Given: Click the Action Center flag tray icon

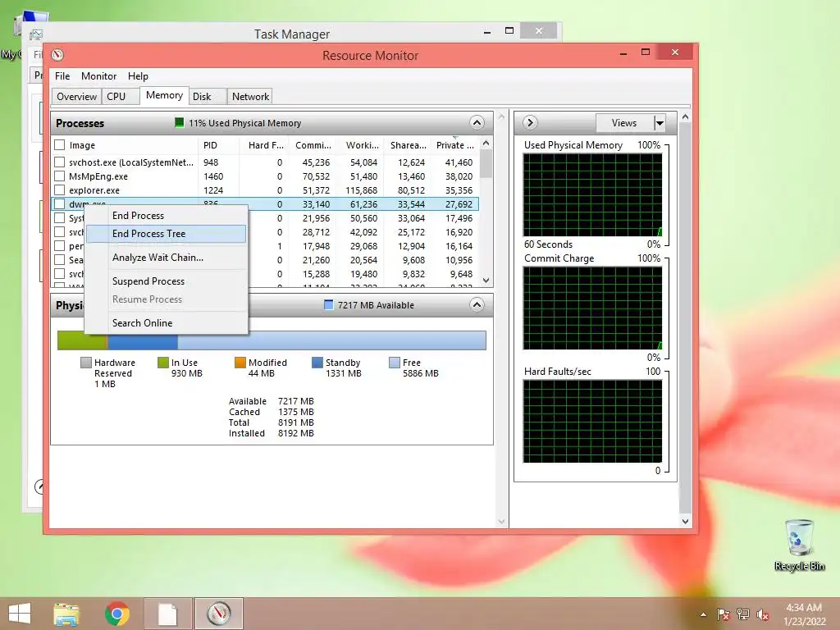Looking at the screenshot, I should click(723, 614).
